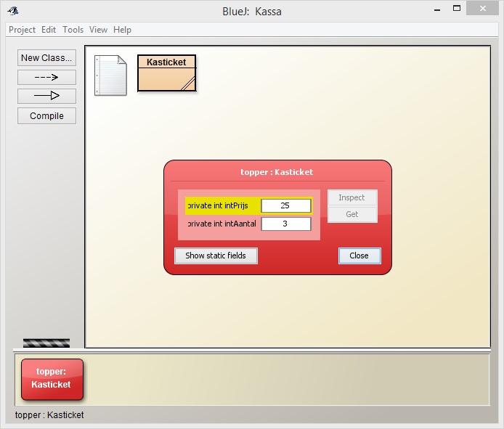Click the topper Kasticket object on bench
The width and height of the screenshot is (504, 429).
click(x=52, y=380)
